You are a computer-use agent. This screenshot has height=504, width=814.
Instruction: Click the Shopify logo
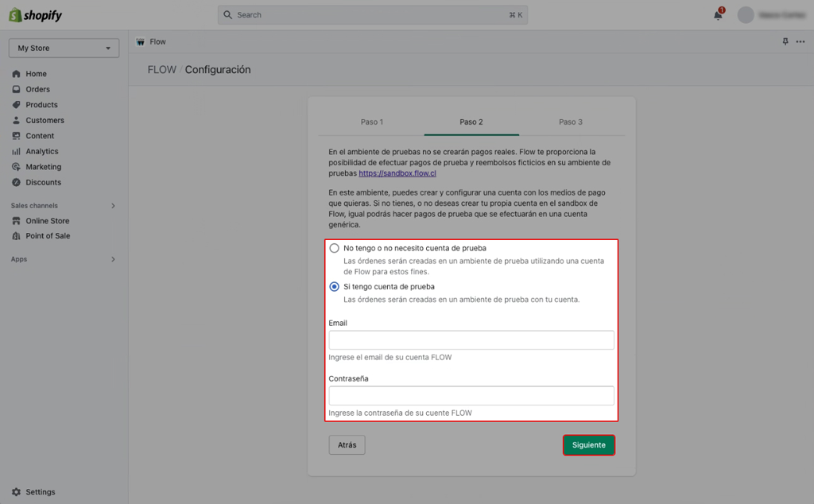(35, 15)
